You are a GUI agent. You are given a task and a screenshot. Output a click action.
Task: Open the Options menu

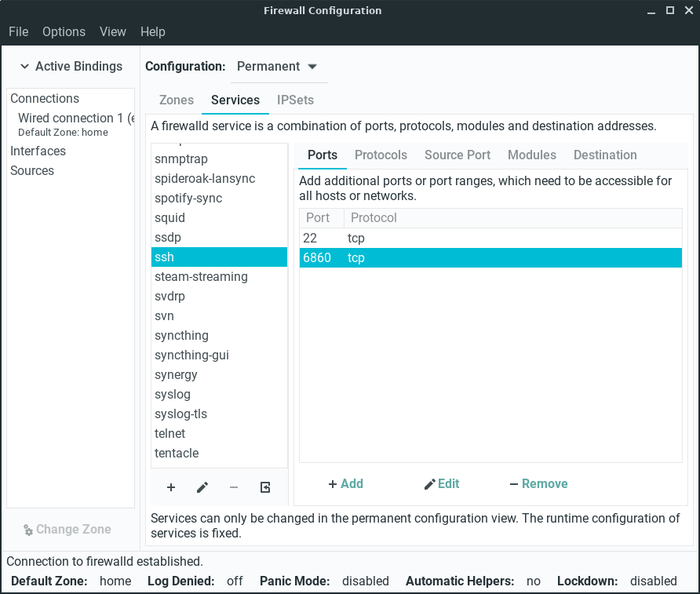point(64,32)
